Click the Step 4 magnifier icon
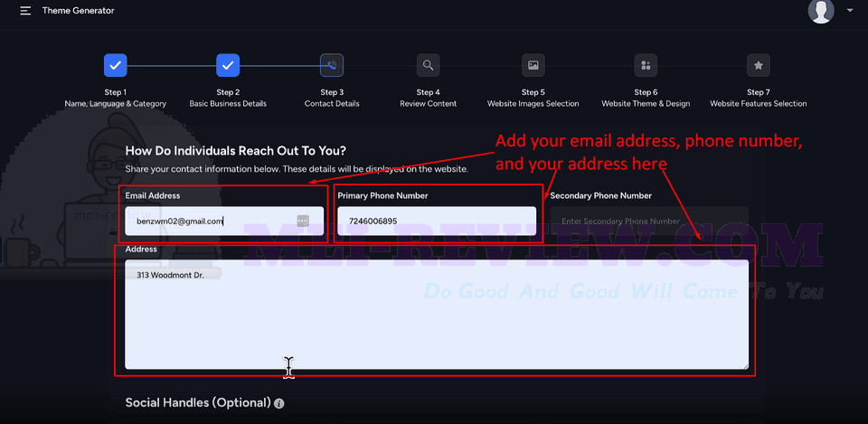This screenshot has width=868, height=424. [428, 65]
